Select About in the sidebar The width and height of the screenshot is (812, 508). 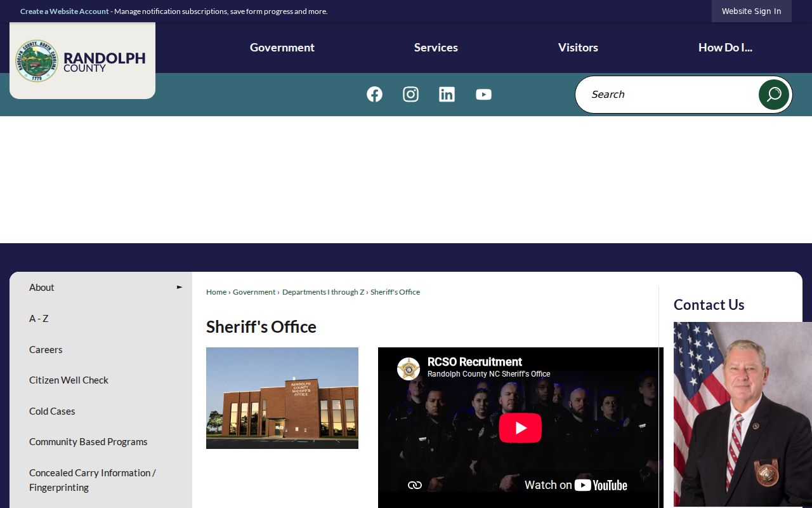point(41,288)
